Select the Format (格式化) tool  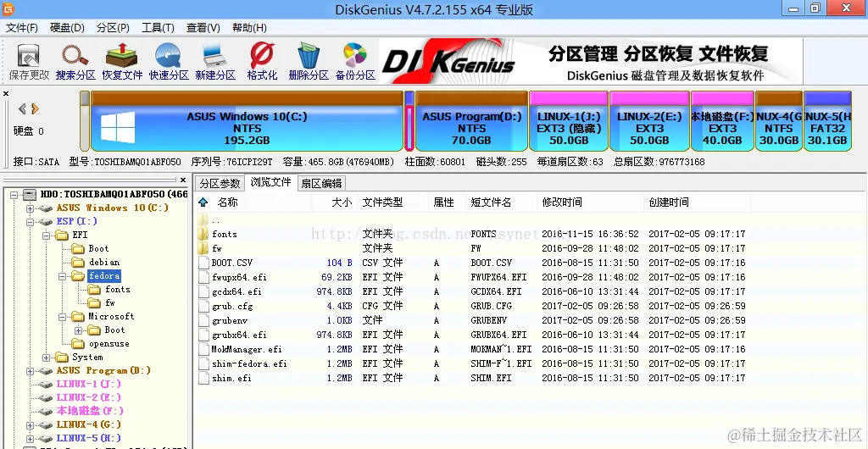tap(262, 62)
